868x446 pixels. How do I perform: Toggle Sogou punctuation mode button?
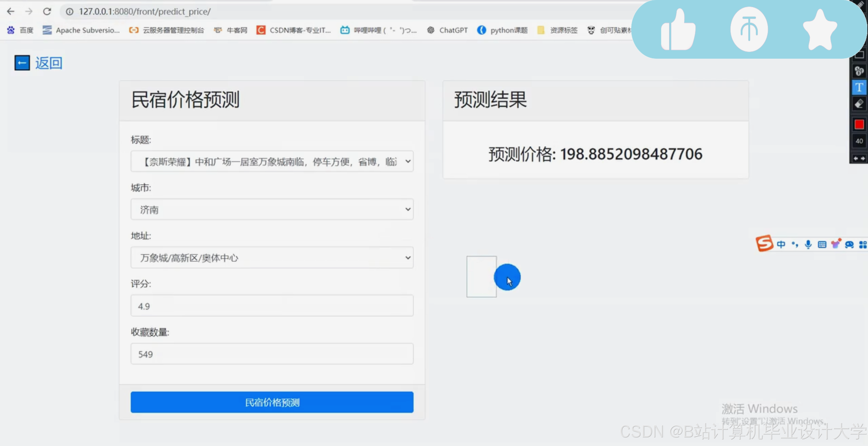pos(795,244)
